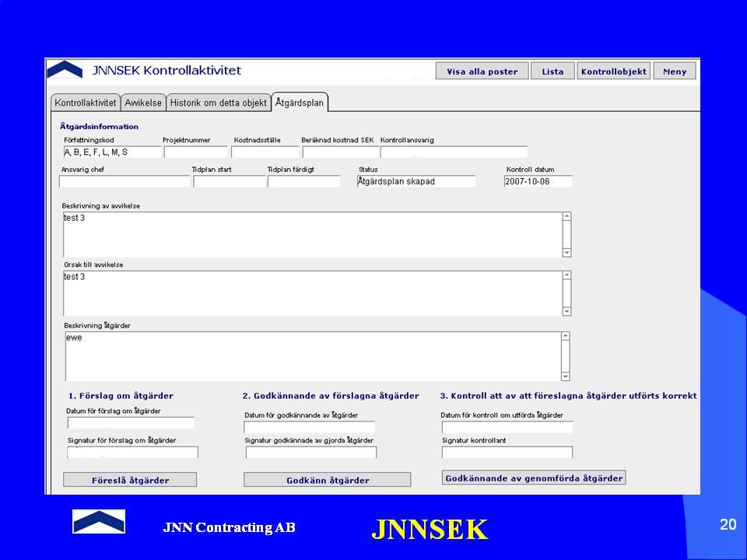
Task: Click Godkännande av genomförda åtgärder button
Action: (x=534, y=478)
